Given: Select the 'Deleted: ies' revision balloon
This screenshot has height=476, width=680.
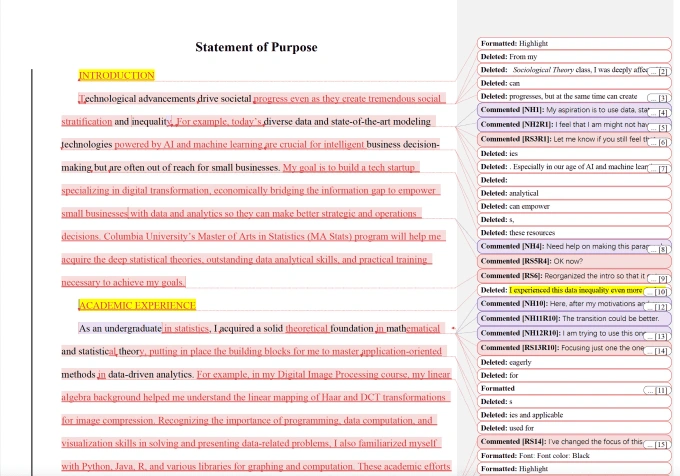Looking at the screenshot, I should point(574,153).
